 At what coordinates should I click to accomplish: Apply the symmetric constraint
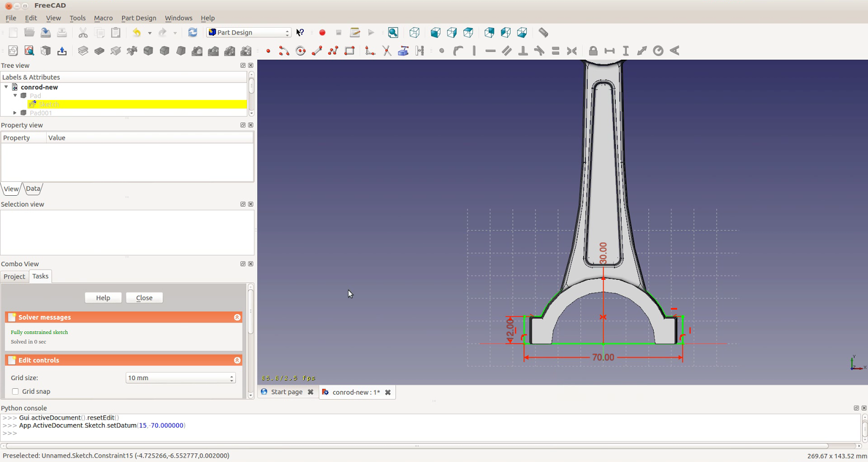pos(572,51)
